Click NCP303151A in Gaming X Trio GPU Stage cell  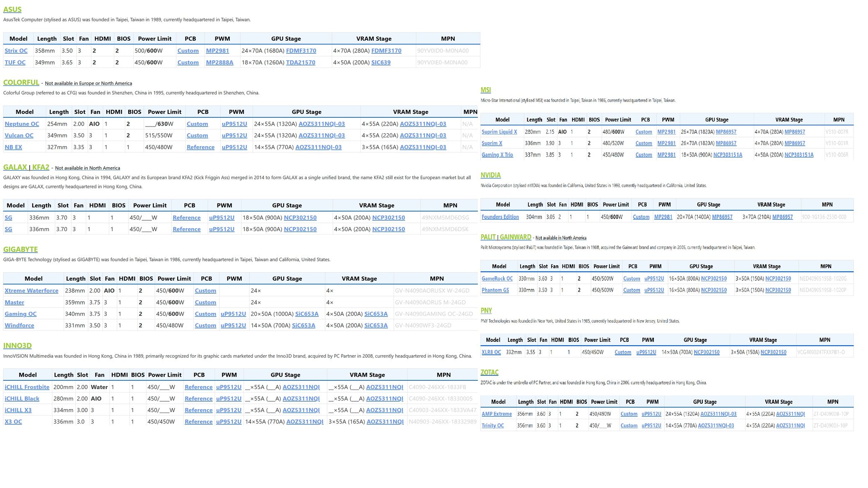pos(728,155)
